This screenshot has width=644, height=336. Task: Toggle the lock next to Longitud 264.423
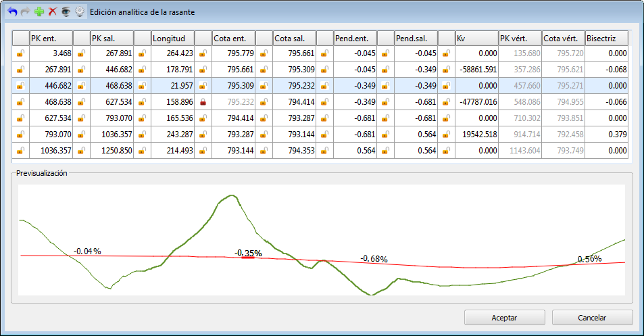142,53
